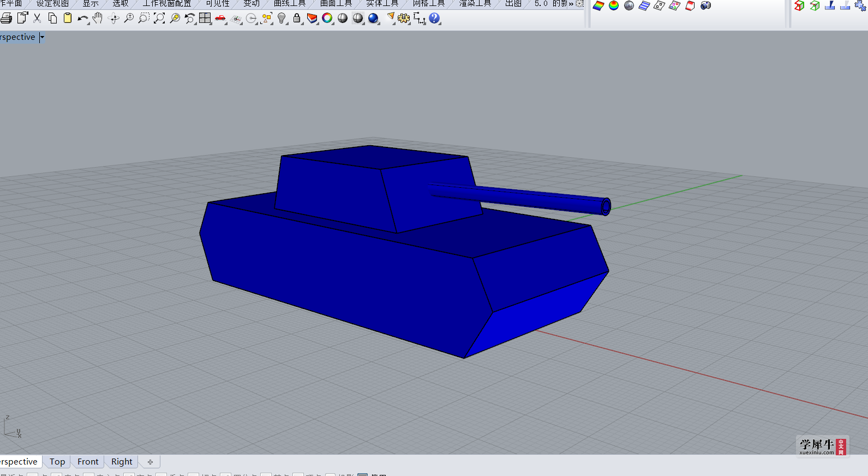The width and height of the screenshot is (868, 476).
Task: Click the light bulb hide icon
Action: [282, 18]
